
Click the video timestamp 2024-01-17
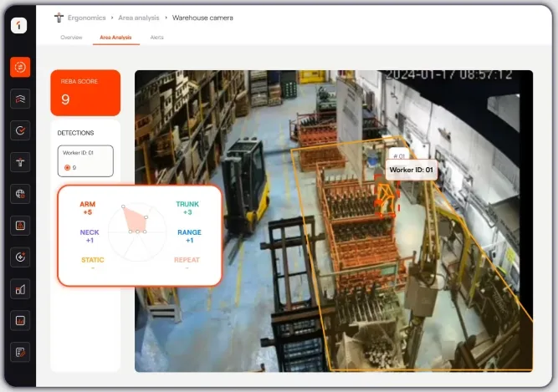pyautogui.click(x=448, y=74)
